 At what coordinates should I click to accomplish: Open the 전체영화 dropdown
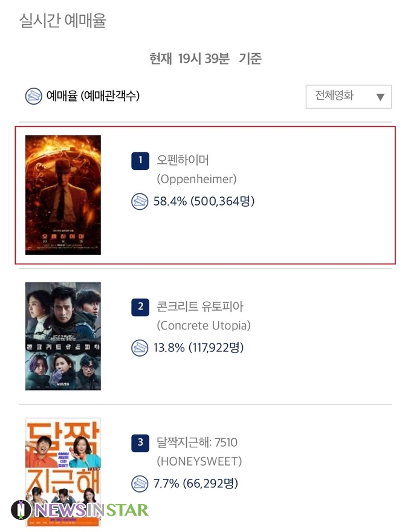(349, 97)
